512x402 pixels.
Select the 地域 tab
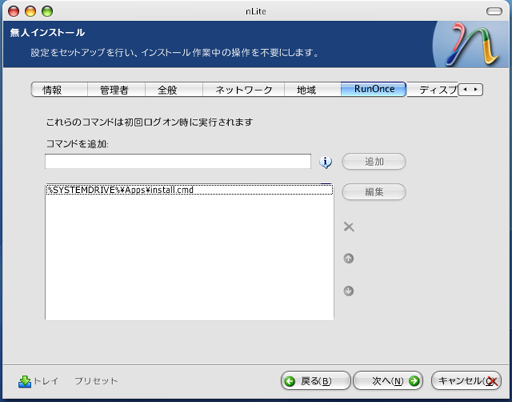[x=313, y=90]
